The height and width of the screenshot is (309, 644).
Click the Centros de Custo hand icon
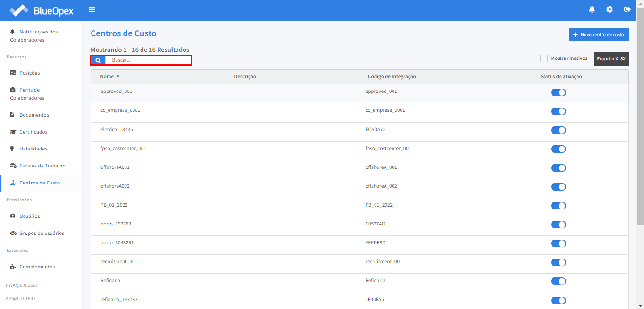[13, 183]
